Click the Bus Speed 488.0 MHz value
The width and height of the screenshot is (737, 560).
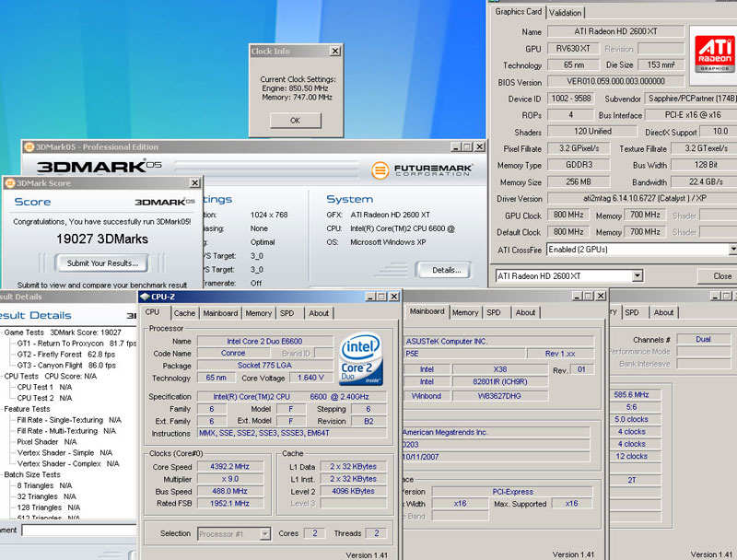click(x=229, y=491)
